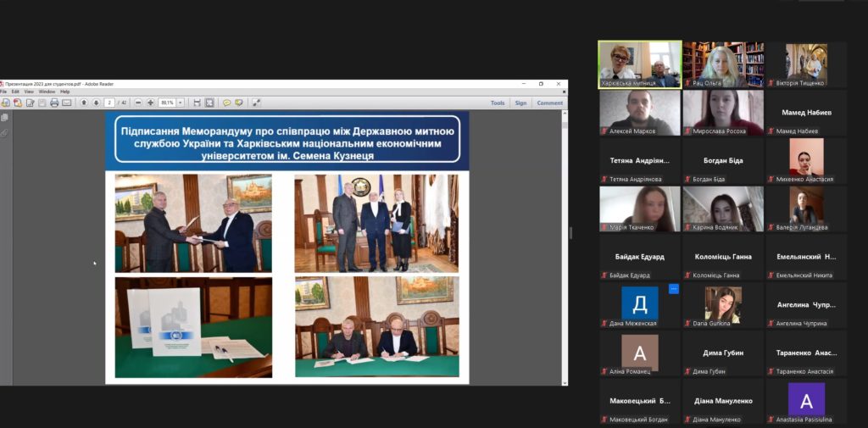Click the Add sticky note icon

pyautogui.click(x=227, y=103)
